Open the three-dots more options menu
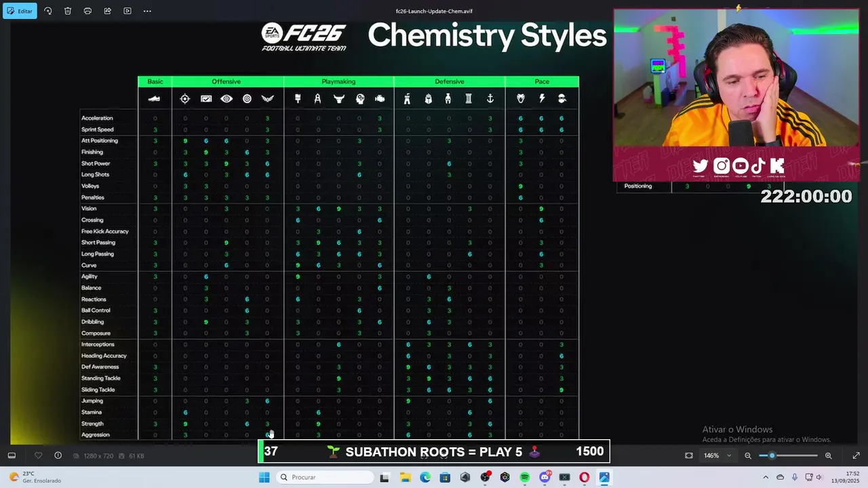The width and height of the screenshot is (868, 488). click(147, 11)
